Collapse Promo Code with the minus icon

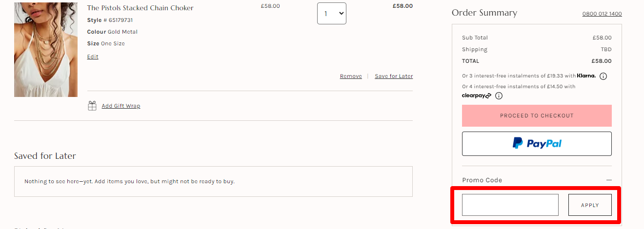608,180
